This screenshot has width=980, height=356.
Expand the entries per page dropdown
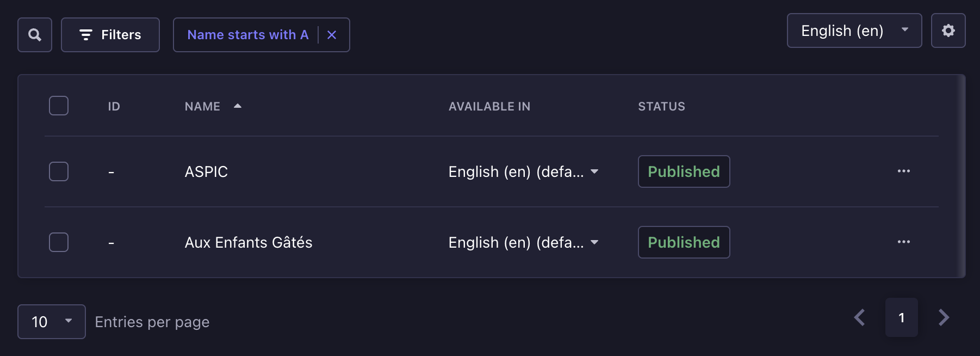51,322
